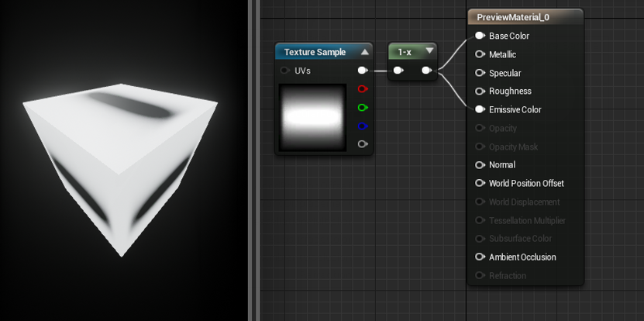Viewport: 644px width, 321px height.
Task: Click the Roughness input pin
Action: pyautogui.click(x=480, y=91)
